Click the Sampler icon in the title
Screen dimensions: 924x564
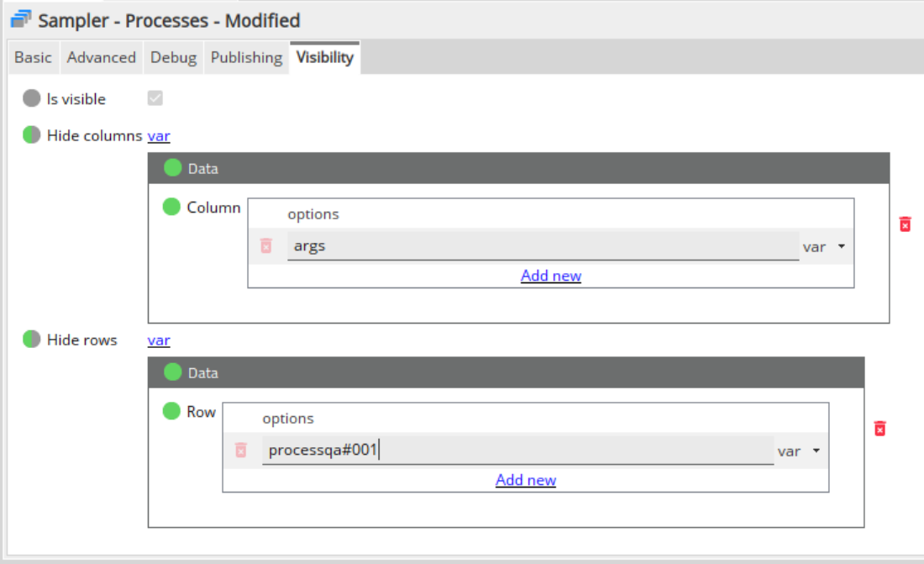tap(21, 19)
